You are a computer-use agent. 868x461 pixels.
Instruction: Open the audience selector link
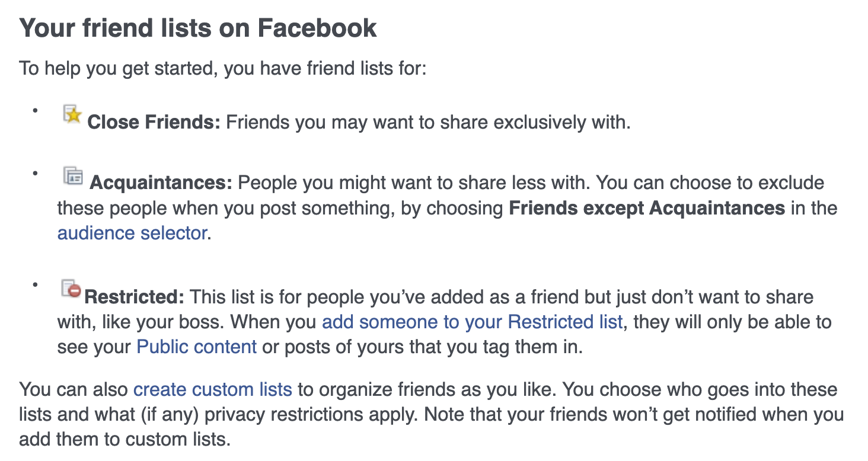point(132,233)
